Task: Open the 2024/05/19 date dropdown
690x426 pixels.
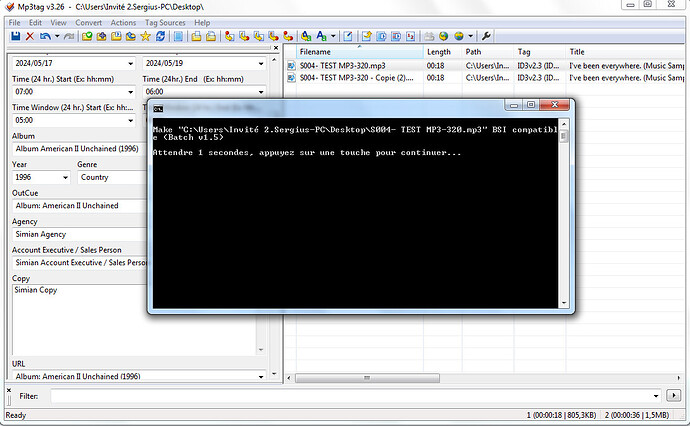Action: [261, 63]
